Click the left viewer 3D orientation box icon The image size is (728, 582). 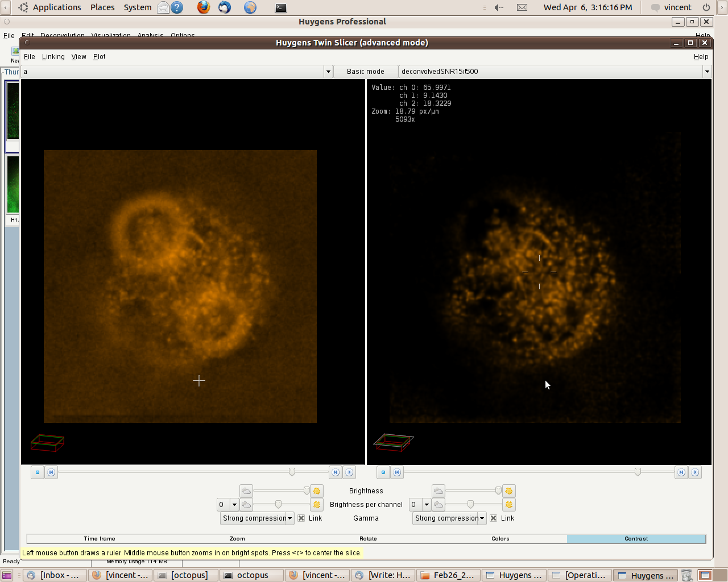click(x=47, y=443)
